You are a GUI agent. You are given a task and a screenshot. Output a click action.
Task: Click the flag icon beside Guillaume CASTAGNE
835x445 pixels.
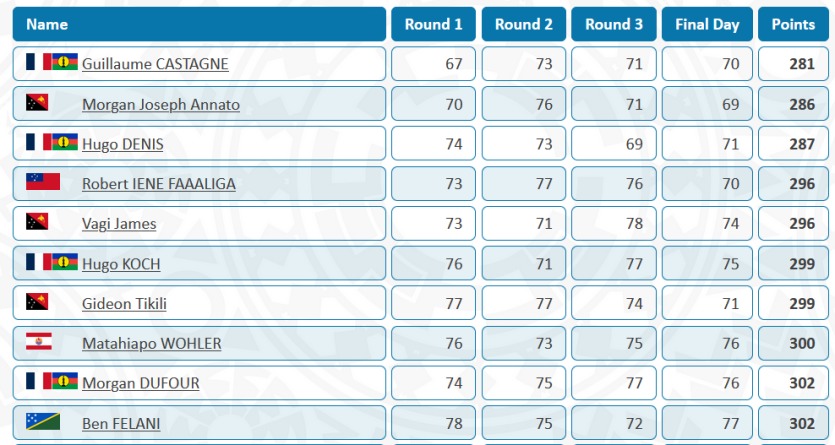click(52, 62)
